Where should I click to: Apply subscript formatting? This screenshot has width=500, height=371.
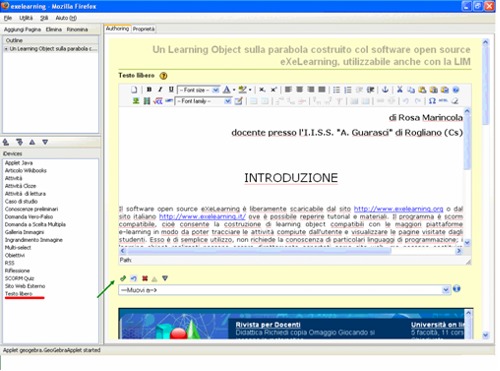[x=262, y=90]
